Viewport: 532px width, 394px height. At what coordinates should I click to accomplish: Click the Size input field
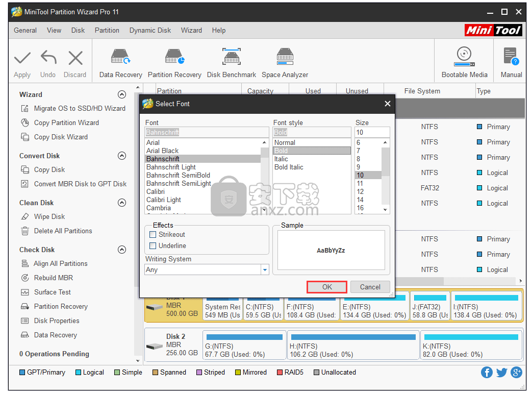[x=372, y=132]
